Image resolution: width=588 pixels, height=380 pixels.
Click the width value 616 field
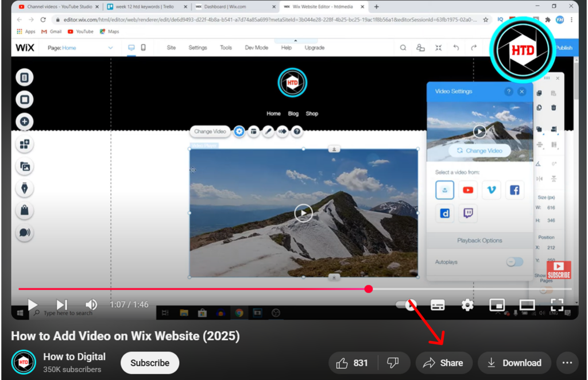(x=551, y=208)
